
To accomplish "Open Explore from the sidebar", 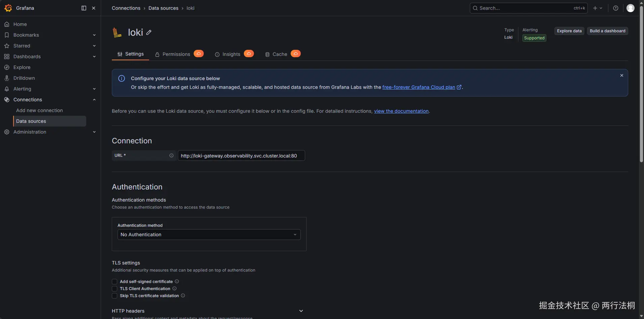I will click(22, 67).
